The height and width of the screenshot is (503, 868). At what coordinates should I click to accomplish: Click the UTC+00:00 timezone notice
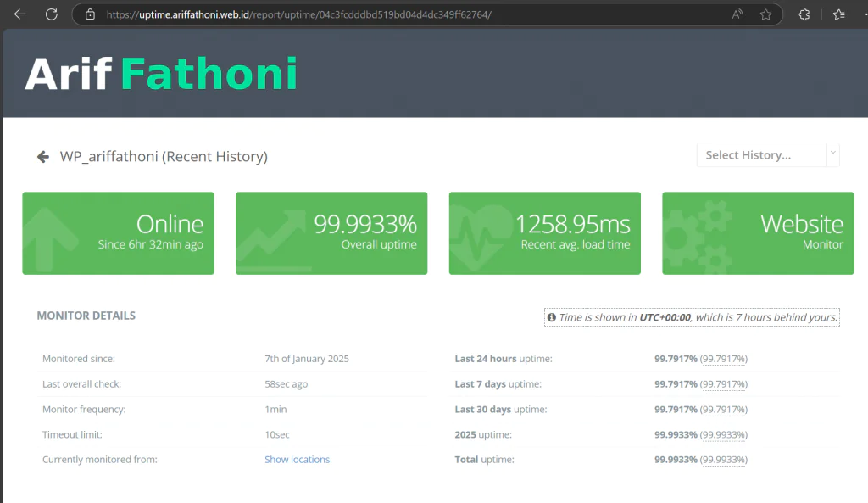(692, 317)
